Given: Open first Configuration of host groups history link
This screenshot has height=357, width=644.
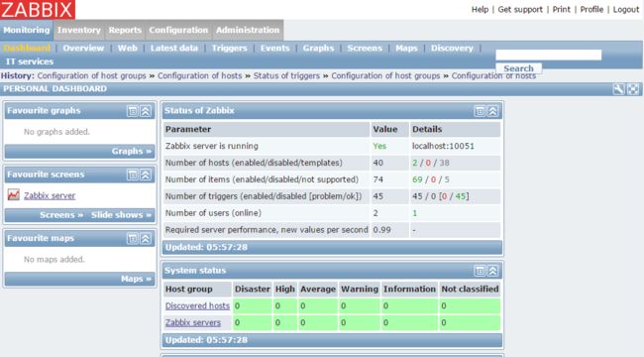Looking at the screenshot, I should [x=91, y=75].
